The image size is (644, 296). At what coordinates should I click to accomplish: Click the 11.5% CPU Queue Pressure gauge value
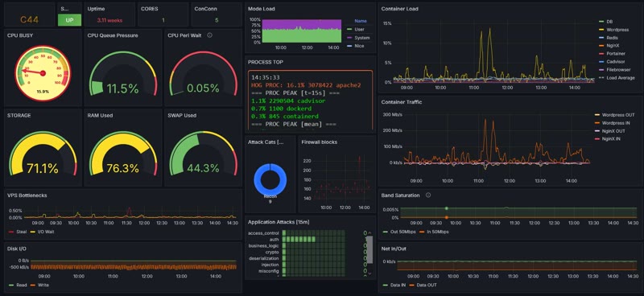(x=123, y=88)
